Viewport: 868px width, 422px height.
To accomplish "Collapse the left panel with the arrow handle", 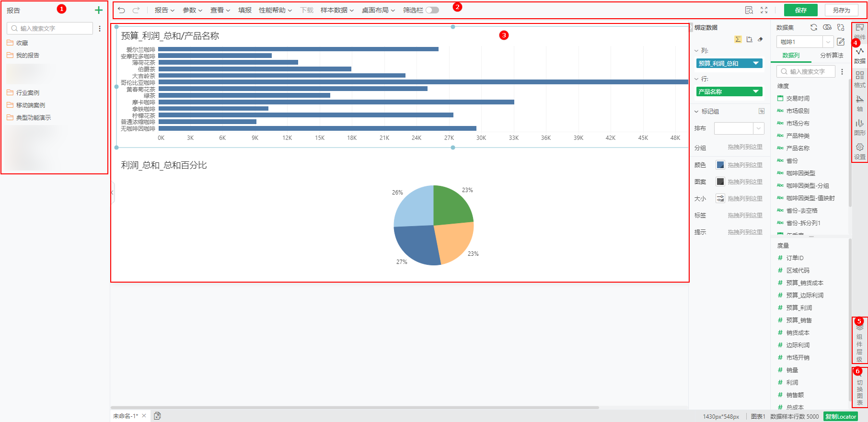I will (113, 193).
